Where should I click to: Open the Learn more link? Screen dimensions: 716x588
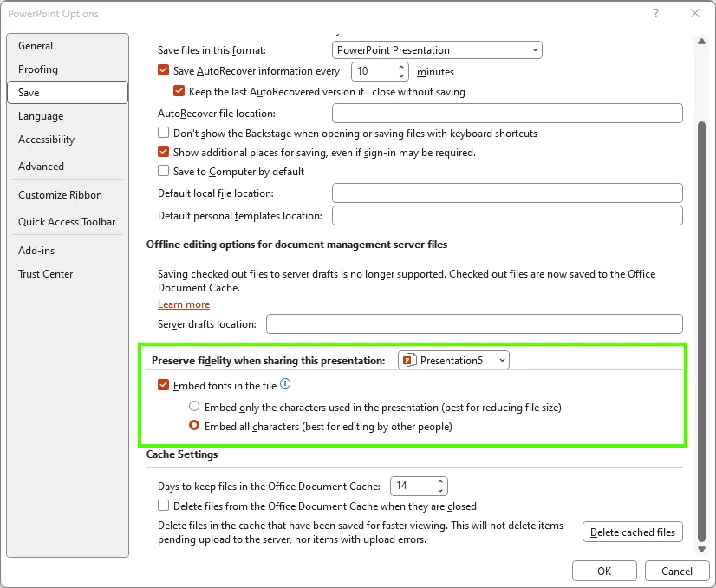(x=184, y=304)
